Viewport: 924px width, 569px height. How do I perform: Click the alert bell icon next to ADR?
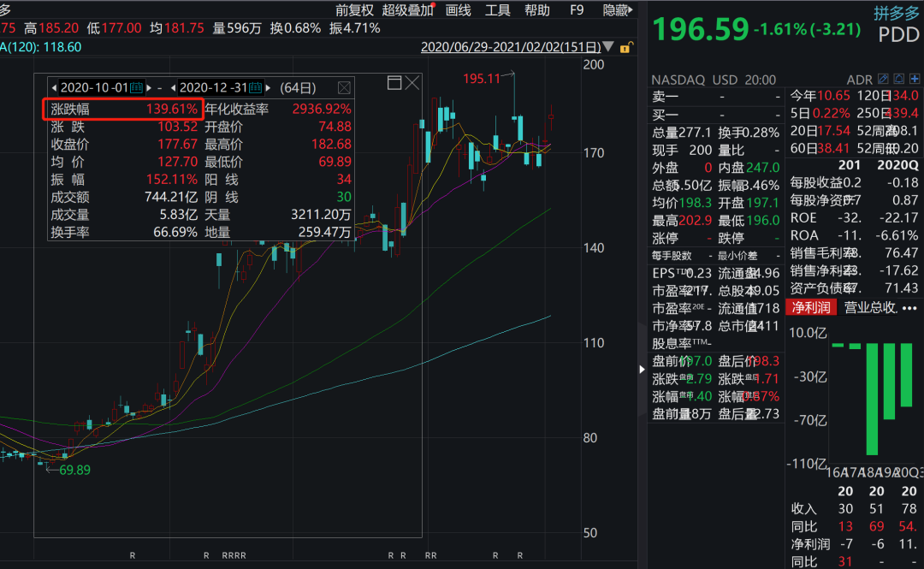coord(898,79)
